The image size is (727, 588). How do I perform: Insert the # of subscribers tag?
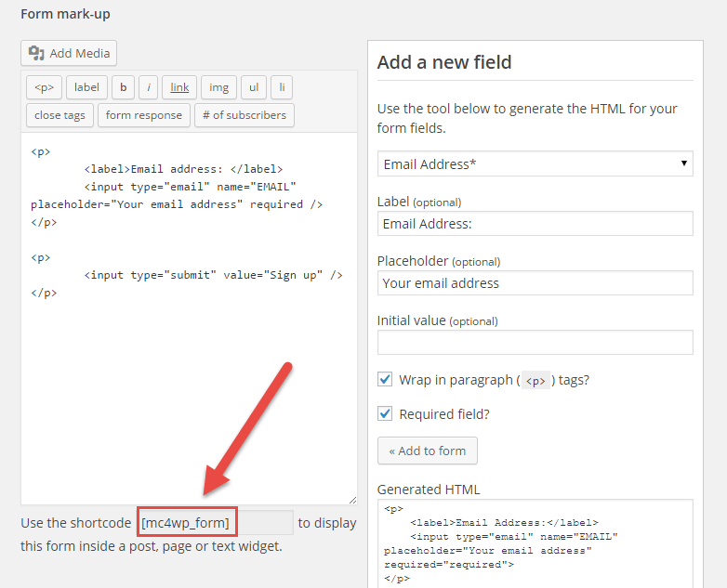245,115
